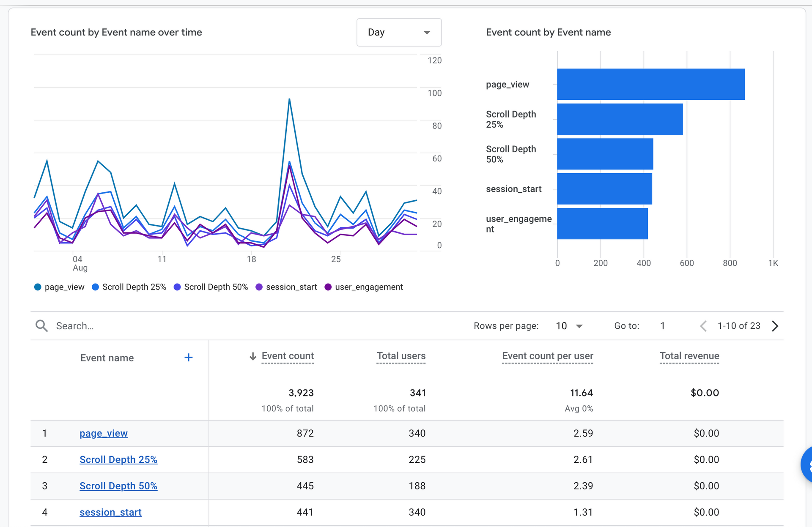Sort by Total users column

401,356
